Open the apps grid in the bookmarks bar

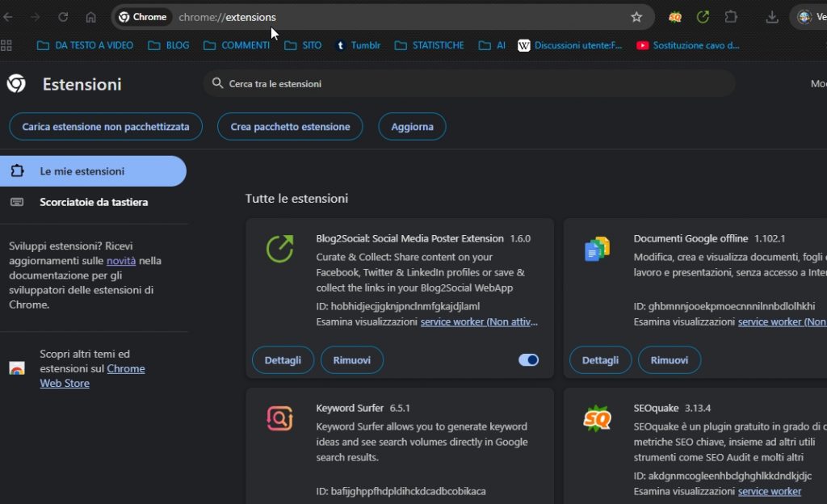click(6, 45)
